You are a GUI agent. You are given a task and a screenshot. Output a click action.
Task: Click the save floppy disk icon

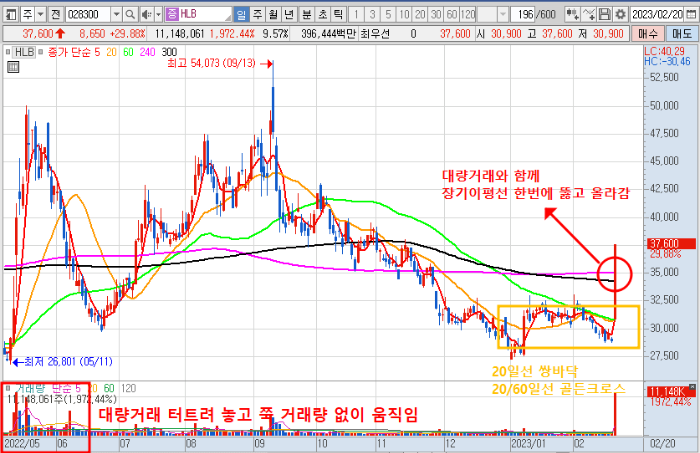(604, 15)
